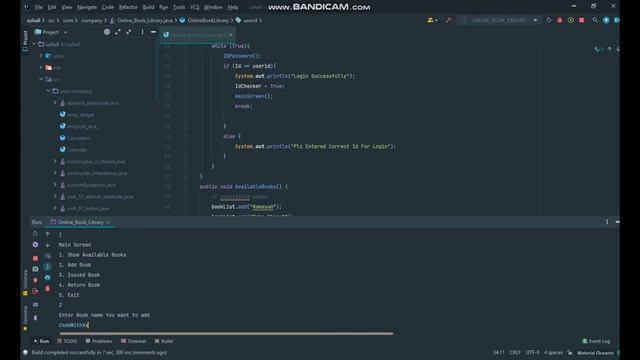640x360 pixels.
Task: Open the Build tool window button
Action: (164, 341)
